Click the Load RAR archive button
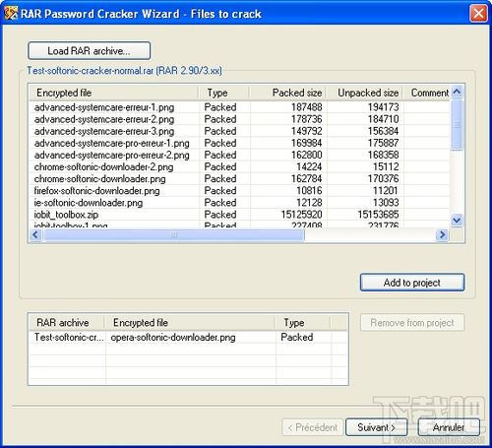Viewport: 492px width, 448px height. (x=90, y=51)
